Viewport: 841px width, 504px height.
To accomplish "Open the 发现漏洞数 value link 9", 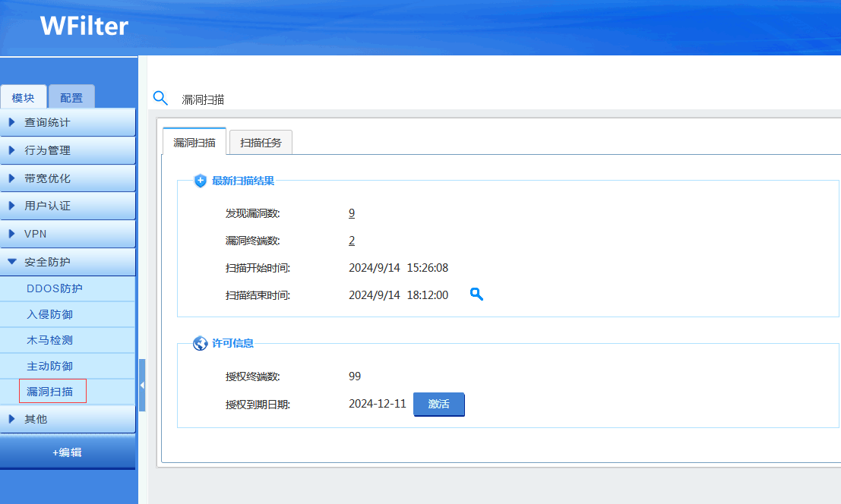I will click(x=352, y=213).
